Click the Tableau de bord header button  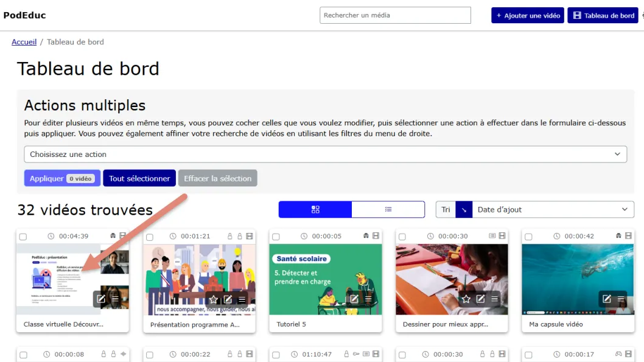[603, 16]
